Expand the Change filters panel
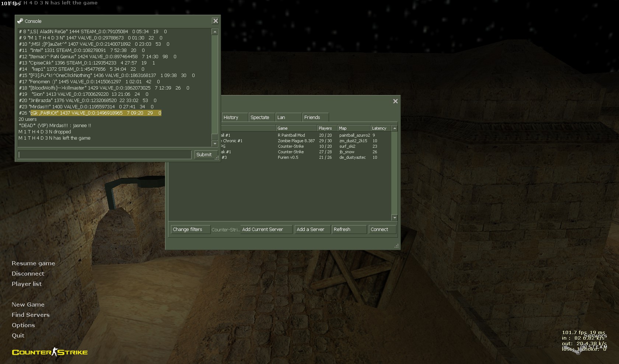Viewport: 619px width, 364px height. [x=190, y=230]
